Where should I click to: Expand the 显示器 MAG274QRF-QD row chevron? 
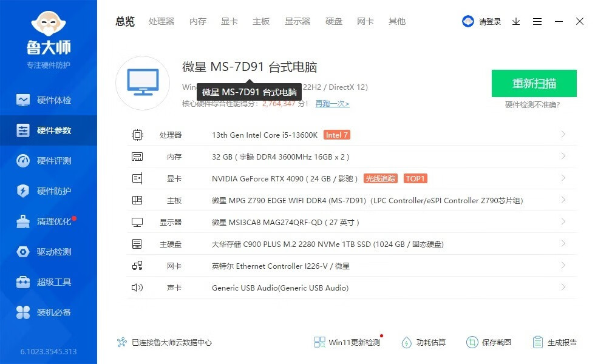click(x=563, y=221)
